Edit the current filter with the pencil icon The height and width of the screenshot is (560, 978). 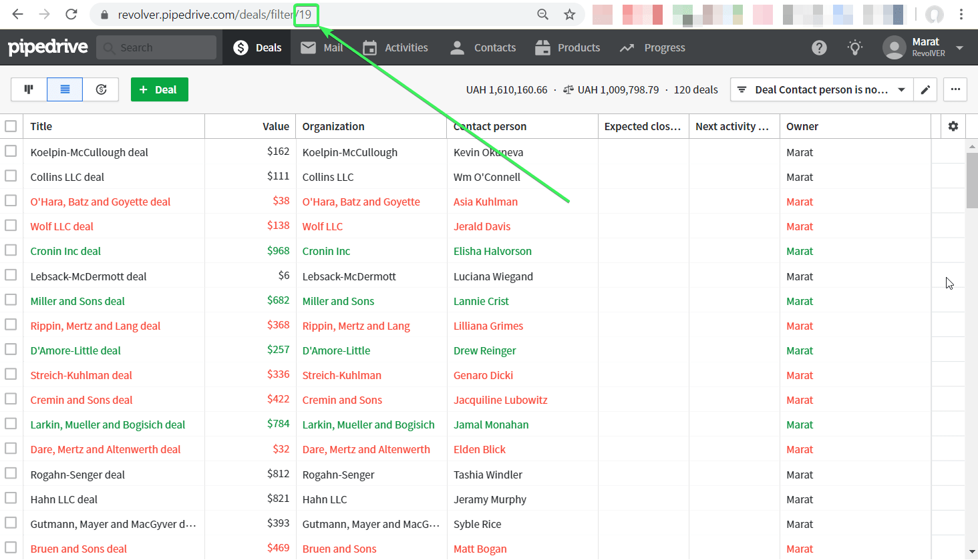coord(925,89)
